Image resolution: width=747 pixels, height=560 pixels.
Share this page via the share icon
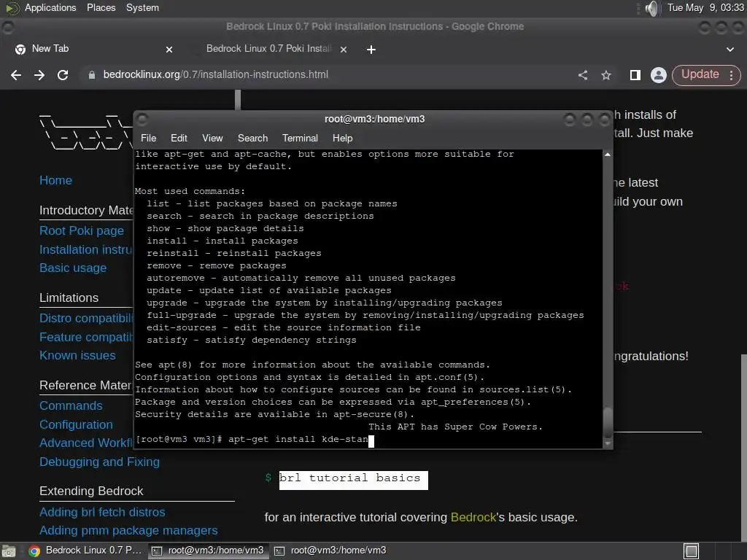[583, 75]
